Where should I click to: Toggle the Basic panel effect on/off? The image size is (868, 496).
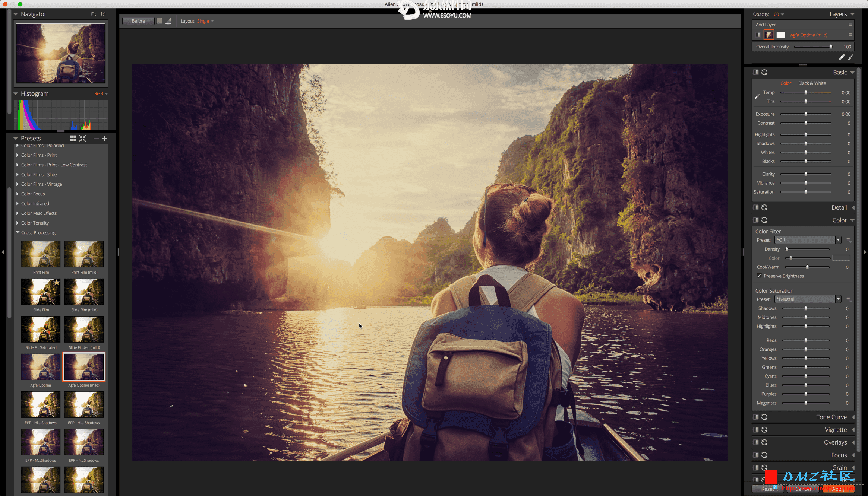[x=755, y=72]
